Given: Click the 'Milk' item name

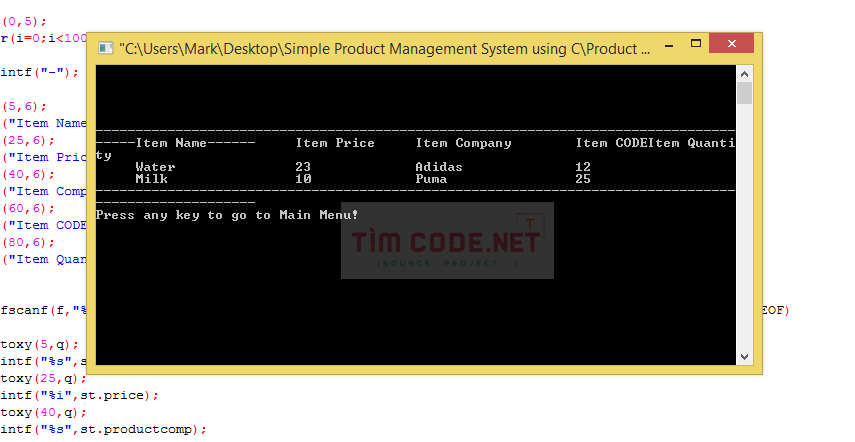Looking at the screenshot, I should [x=152, y=179].
